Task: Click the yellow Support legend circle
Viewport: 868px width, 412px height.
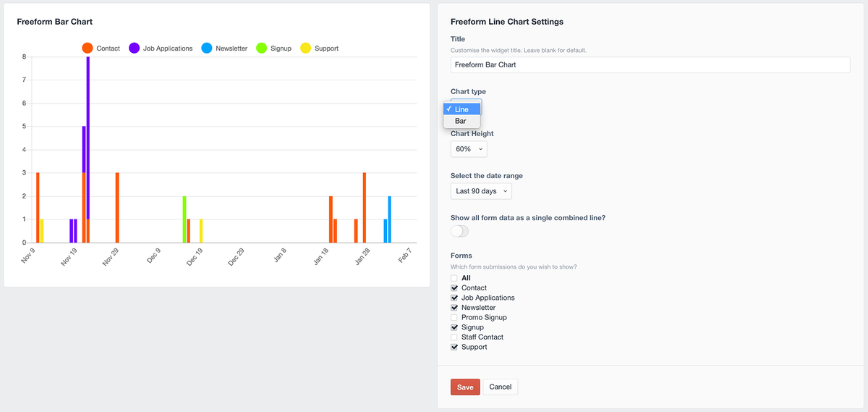Action: click(306, 49)
